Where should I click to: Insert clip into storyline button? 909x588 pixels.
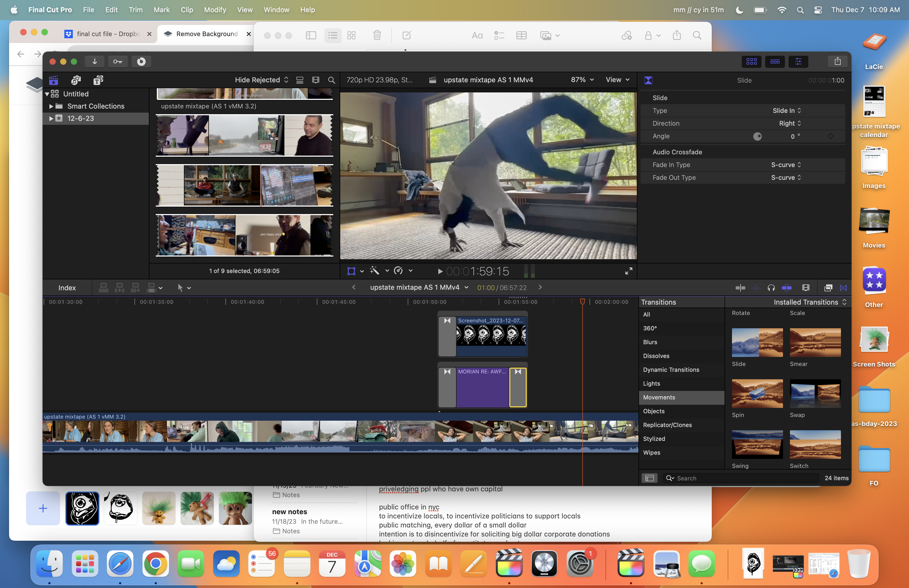119,288
